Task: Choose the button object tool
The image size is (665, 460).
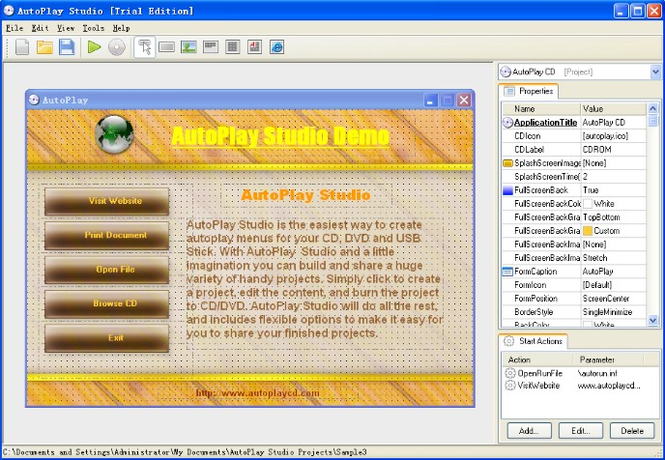Action: [167, 47]
